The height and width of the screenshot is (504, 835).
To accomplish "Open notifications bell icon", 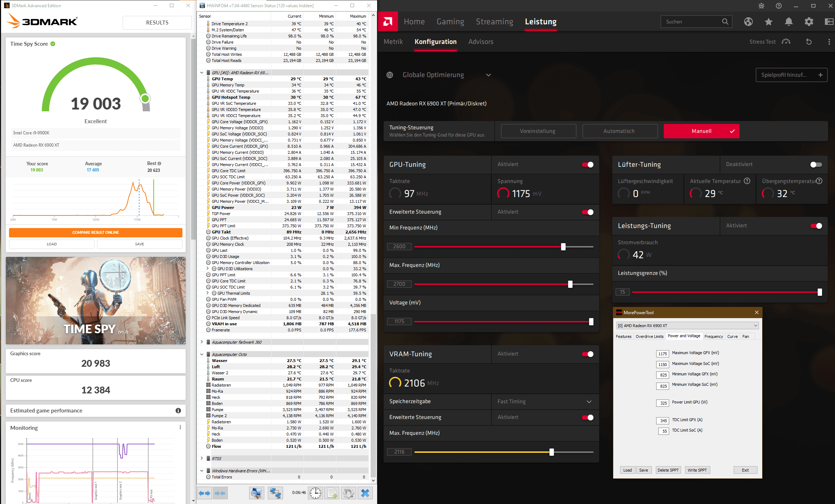I will 789,22.
